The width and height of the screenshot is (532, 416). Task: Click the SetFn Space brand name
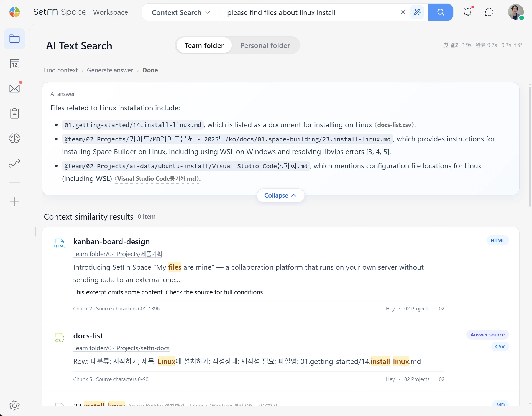pos(60,12)
